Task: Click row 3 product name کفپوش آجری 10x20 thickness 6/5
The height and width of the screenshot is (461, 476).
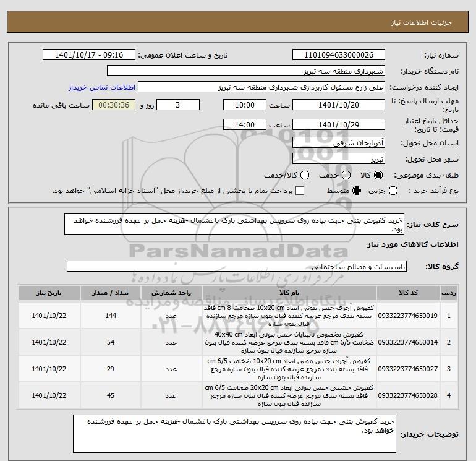Action: 289,369
